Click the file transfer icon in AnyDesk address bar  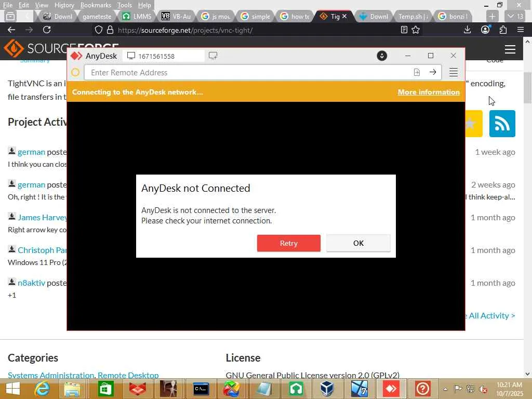click(417, 72)
